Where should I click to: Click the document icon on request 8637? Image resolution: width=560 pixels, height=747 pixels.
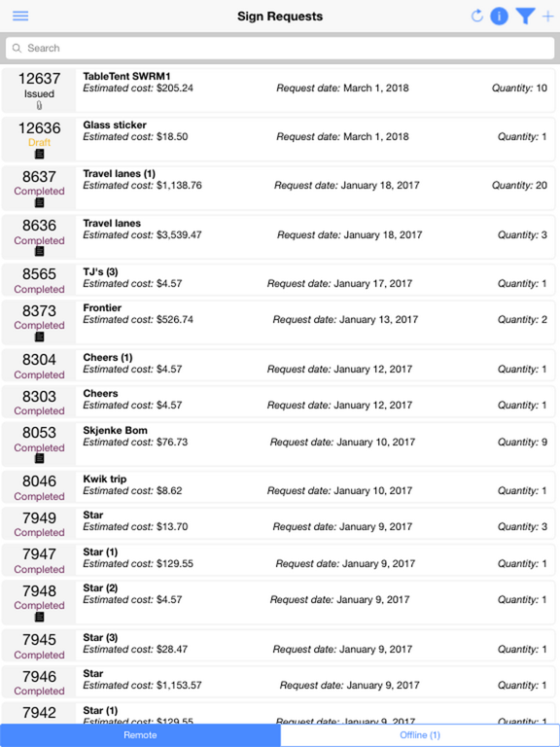click(40, 202)
